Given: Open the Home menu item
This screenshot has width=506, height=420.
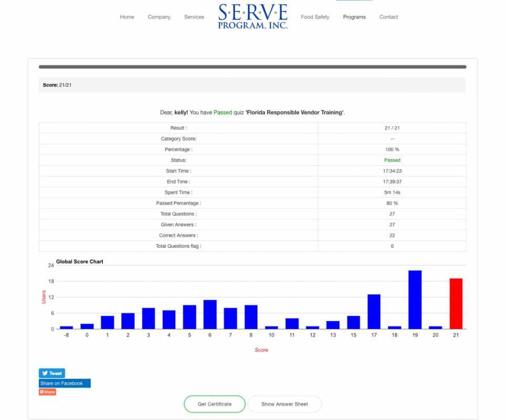Looking at the screenshot, I should click(127, 17).
